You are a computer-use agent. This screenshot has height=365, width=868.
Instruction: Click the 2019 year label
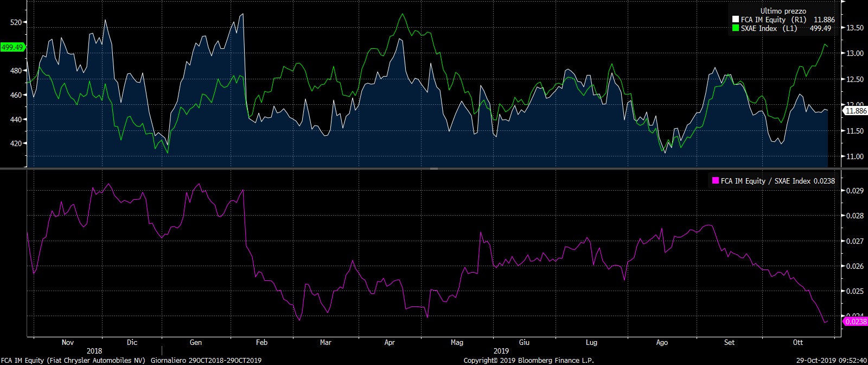501,351
